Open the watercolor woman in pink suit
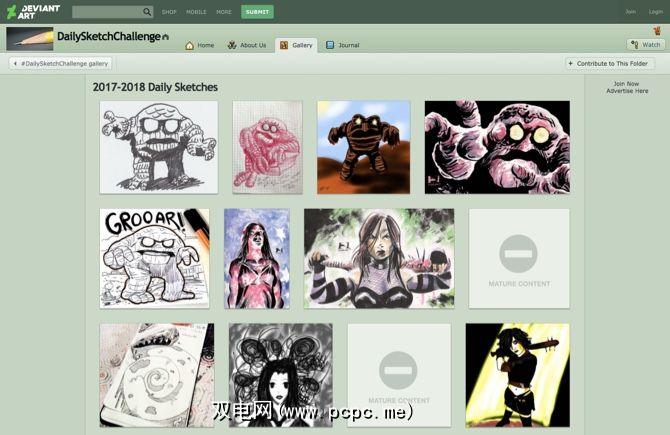 click(x=257, y=259)
